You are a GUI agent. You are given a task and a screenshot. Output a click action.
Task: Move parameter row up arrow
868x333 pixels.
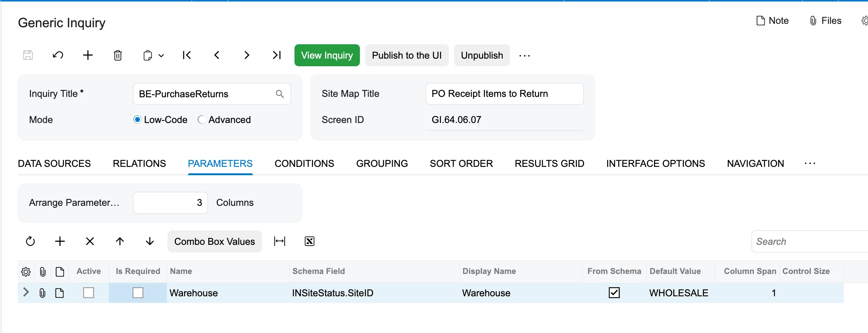pos(120,241)
